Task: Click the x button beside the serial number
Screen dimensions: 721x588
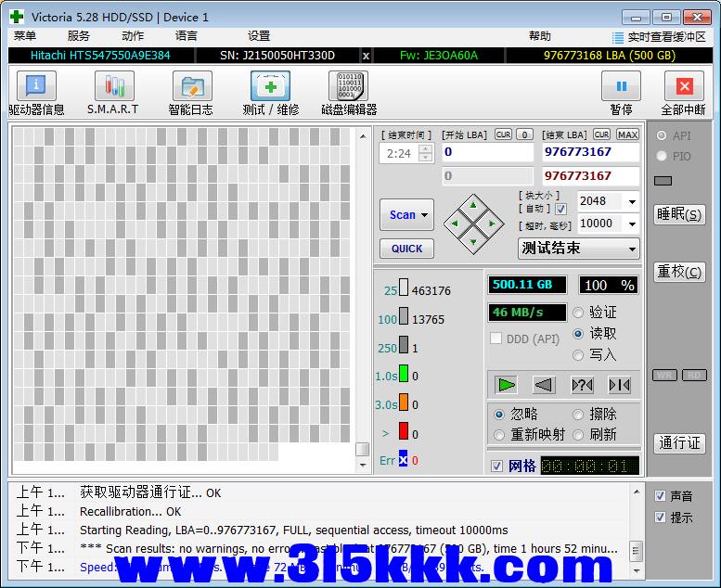Action: [x=366, y=56]
